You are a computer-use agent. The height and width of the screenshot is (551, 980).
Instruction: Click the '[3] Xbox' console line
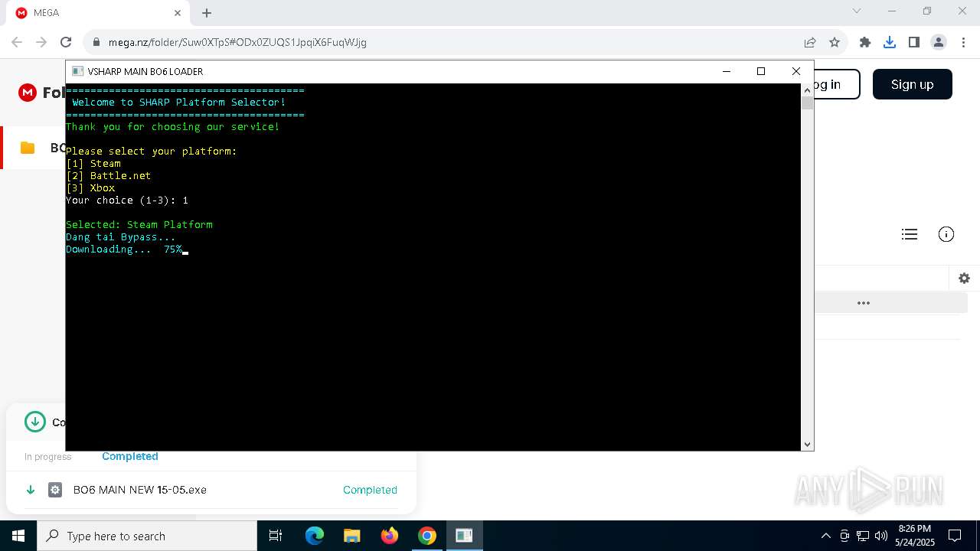pos(90,187)
